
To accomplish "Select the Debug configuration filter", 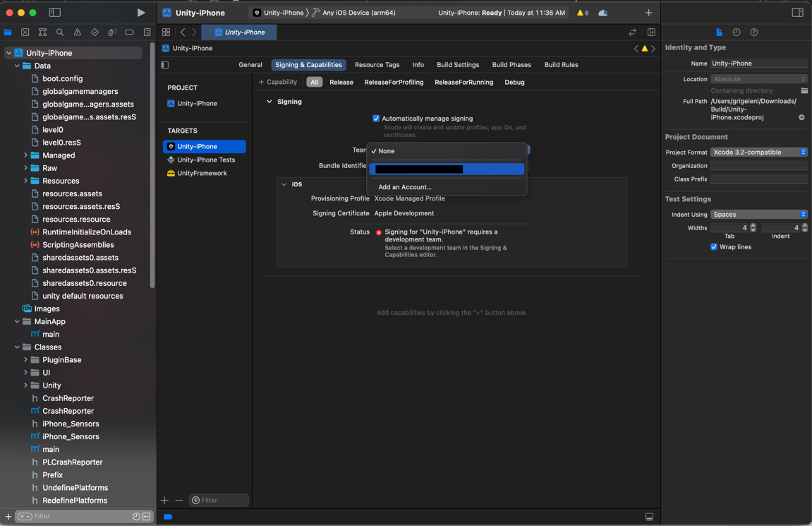I will (x=514, y=82).
